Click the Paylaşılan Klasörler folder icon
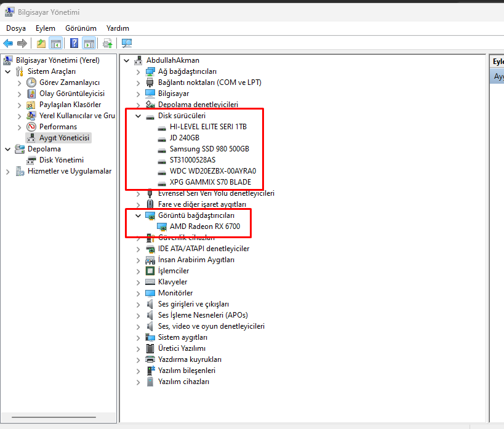 (31, 105)
